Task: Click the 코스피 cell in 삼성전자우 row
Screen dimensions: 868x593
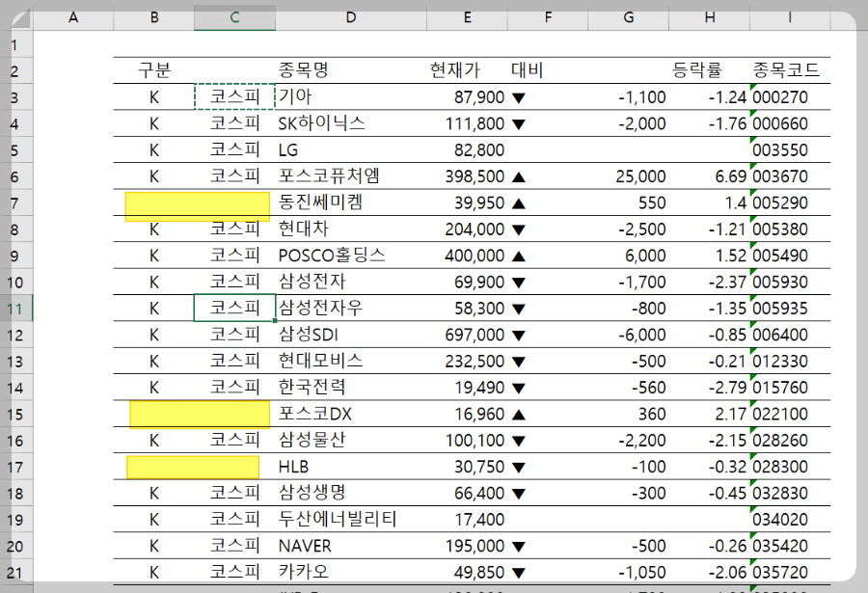Action: (x=234, y=308)
